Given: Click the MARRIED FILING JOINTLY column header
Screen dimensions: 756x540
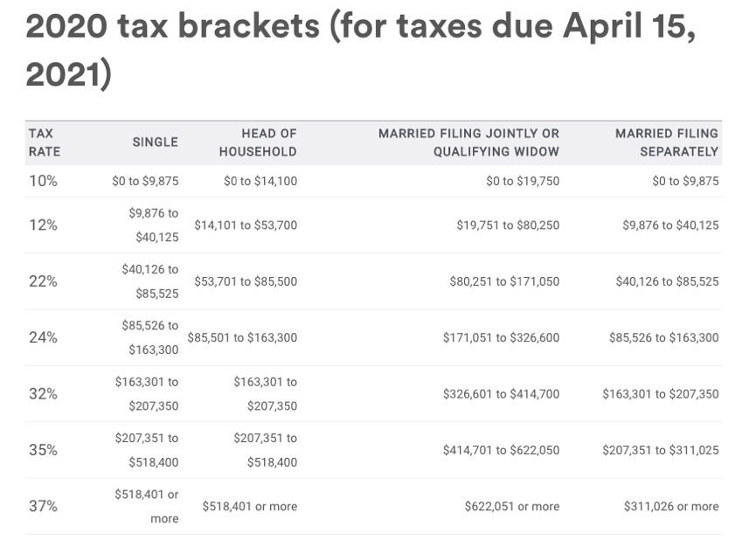Looking at the screenshot, I should (x=468, y=142).
